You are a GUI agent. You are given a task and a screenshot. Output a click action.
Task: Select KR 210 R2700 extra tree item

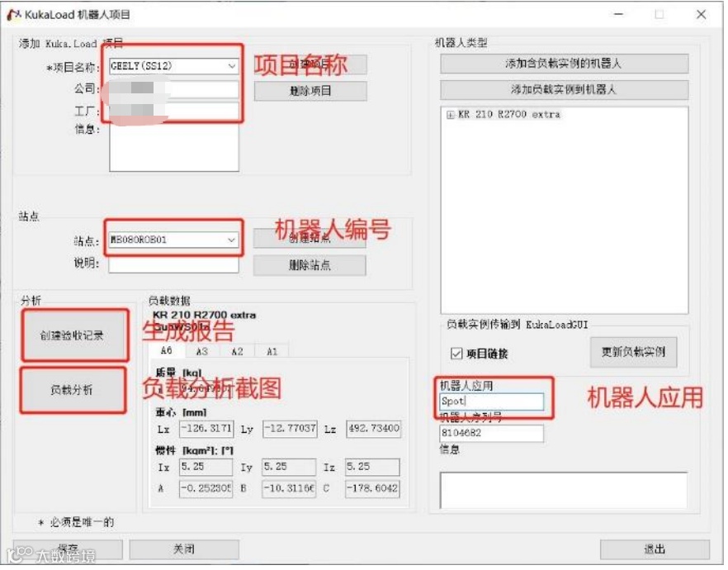click(508, 114)
